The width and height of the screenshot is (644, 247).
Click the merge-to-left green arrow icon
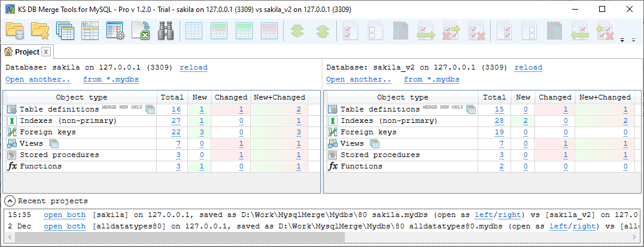tap(580, 31)
